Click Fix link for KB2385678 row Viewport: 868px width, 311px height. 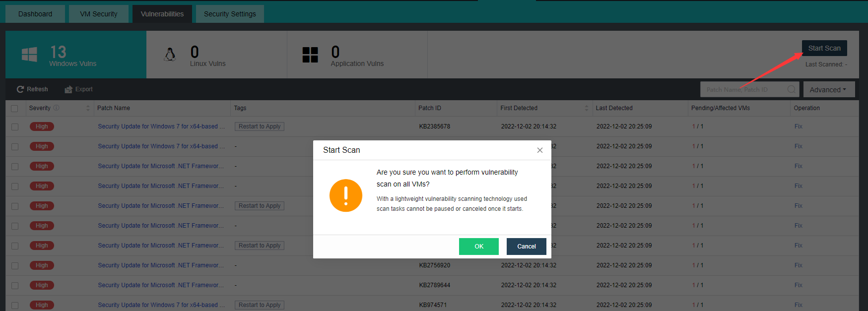click(798, 126)
